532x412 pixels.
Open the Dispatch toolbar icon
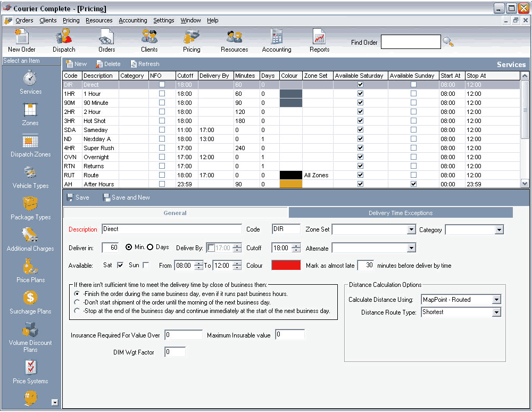pyautogui.click(x=64, y=40)
